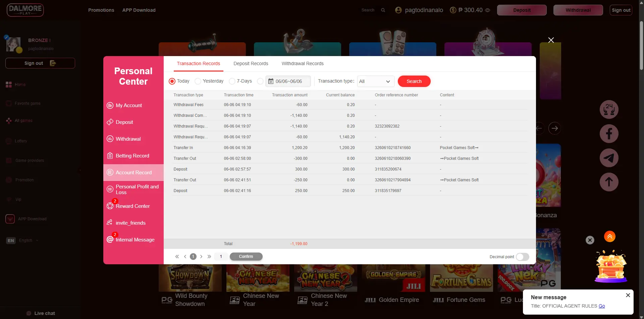Select the Today radio button
Screen dimensions: 644x319
[x=172, y=81]
